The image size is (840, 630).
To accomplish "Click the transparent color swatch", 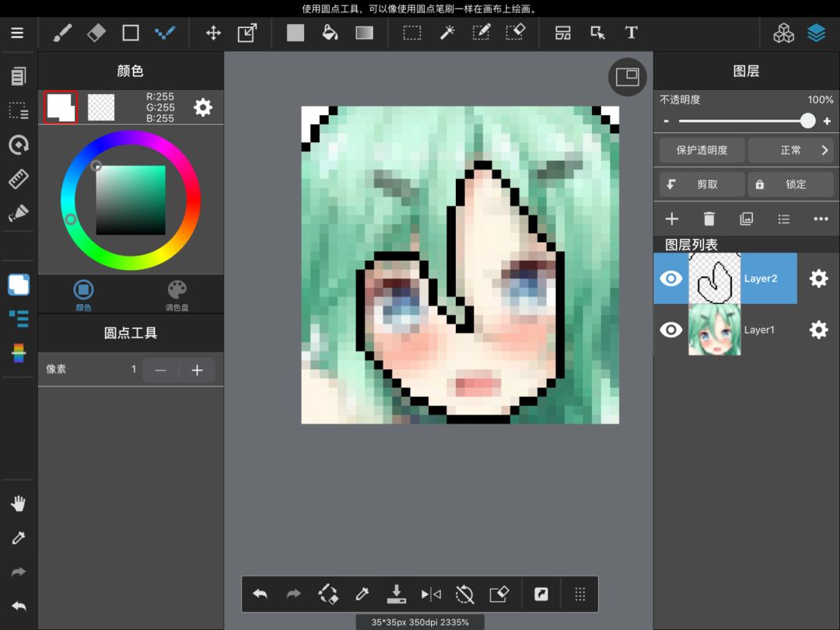I will point(101,107).
